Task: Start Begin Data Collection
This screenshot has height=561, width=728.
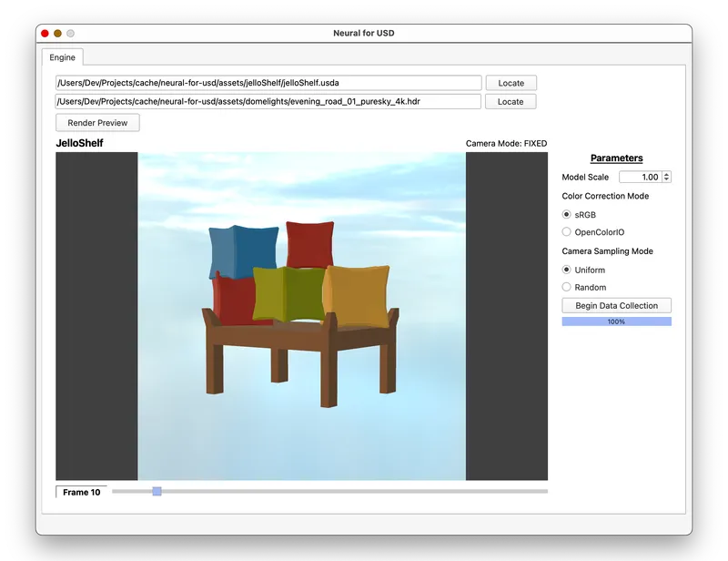Action: click(x=616, y=305)
